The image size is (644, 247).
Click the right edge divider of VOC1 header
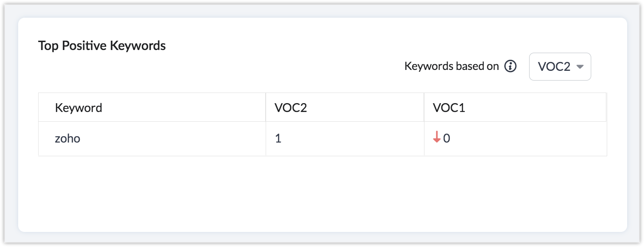[606, 108]
